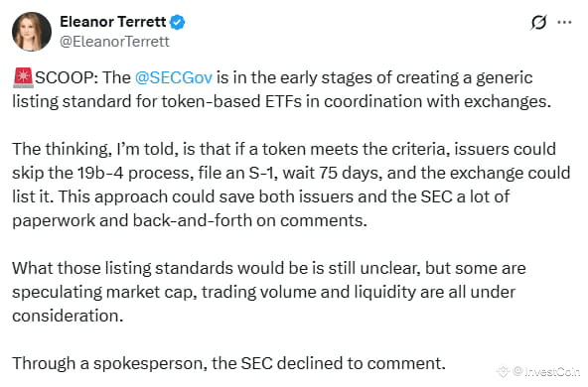Screen dimensions: 588x387
Task: Click the 'Through a spokesperson' sentence
Action: click(x=228, y=363)
